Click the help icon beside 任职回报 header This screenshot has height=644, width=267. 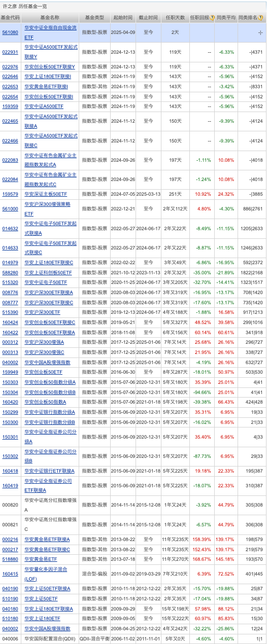tap(212, 17)
